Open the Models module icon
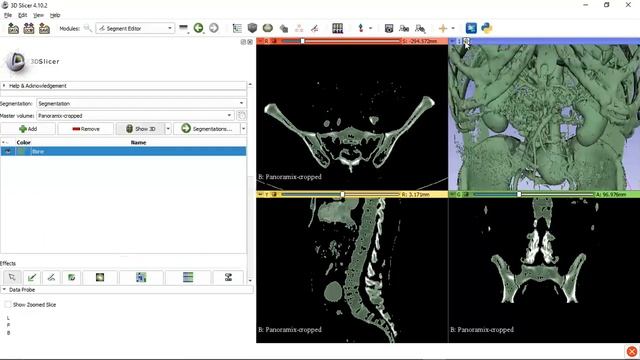Screen dimensions: 640x360 [268, 28]
